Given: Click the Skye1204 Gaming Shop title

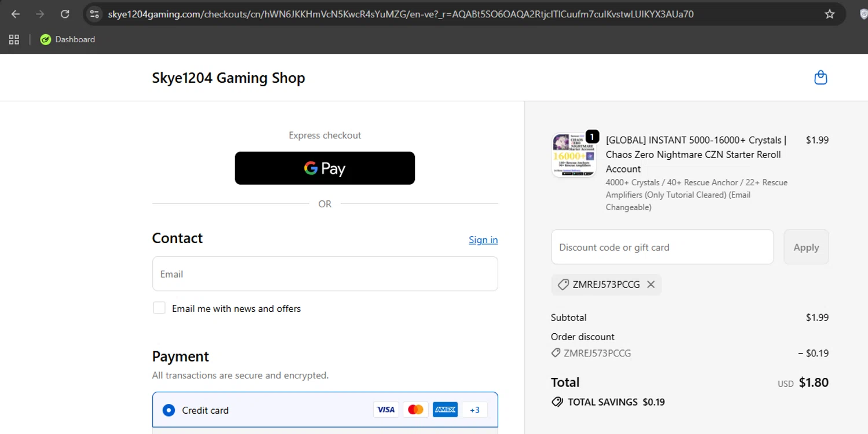Looking at the screenshot, I should pyautogui.click(x=229, y=78).
